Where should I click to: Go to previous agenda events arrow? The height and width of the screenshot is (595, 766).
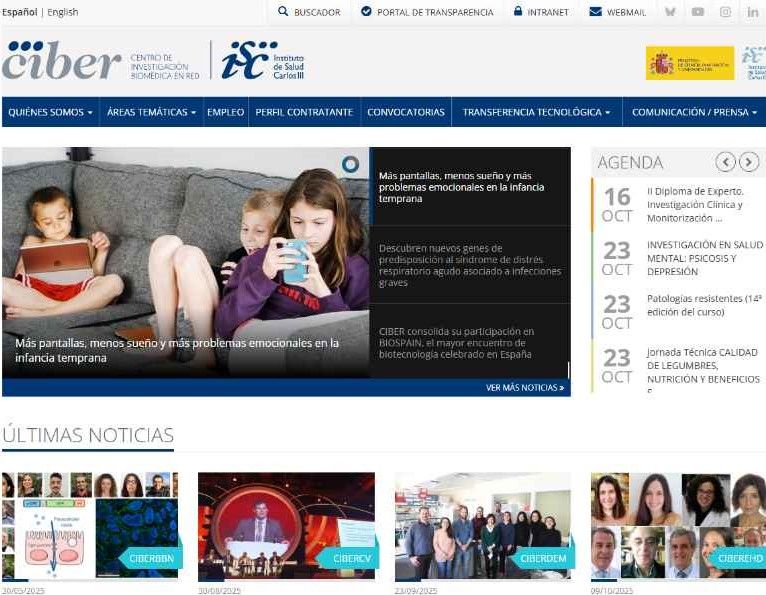[x=726, y=162]
